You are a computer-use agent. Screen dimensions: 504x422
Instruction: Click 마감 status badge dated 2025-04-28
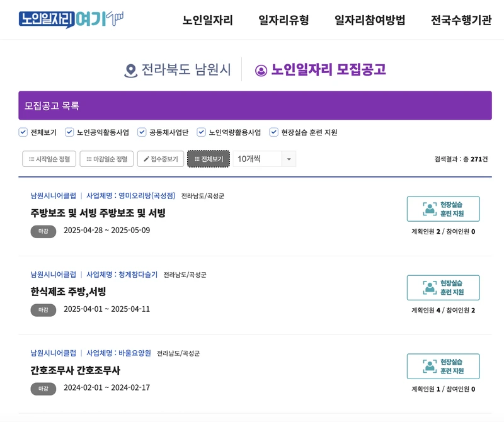pos(43,231)
